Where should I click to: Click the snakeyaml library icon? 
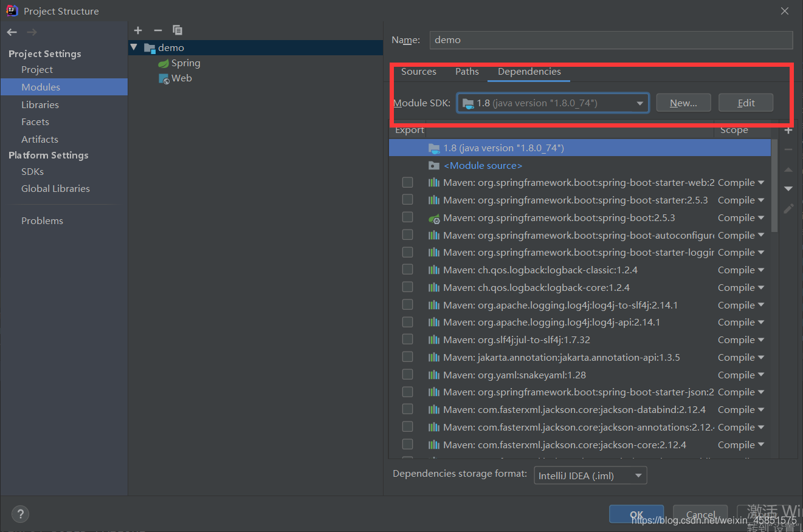click(433, 375)
